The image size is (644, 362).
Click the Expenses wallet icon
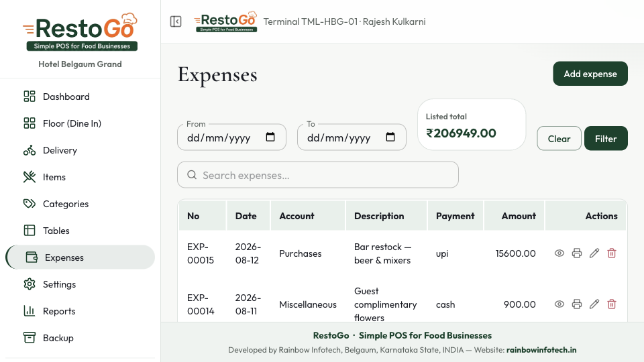click(x=32, y=257)
